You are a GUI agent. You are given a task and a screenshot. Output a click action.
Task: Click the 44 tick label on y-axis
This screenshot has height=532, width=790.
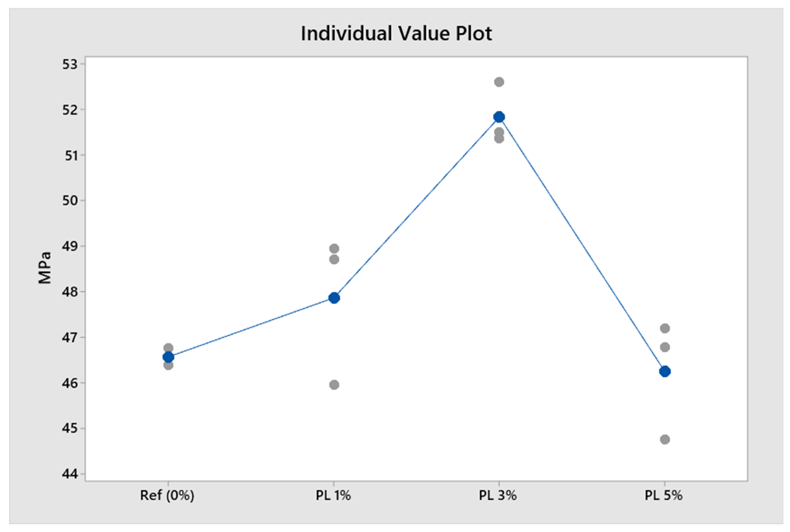click(70, 474)
